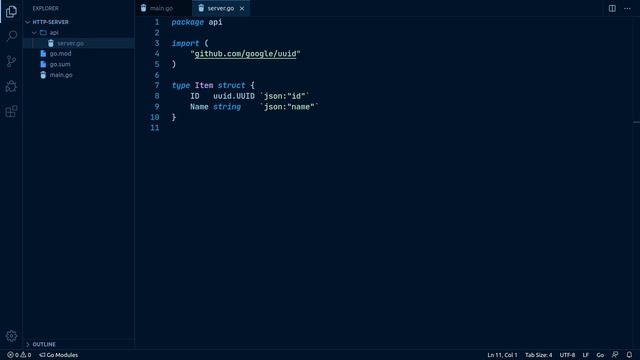Click the UTF-8 encoding indicator
640x360 pixels.
click(567, 355)
